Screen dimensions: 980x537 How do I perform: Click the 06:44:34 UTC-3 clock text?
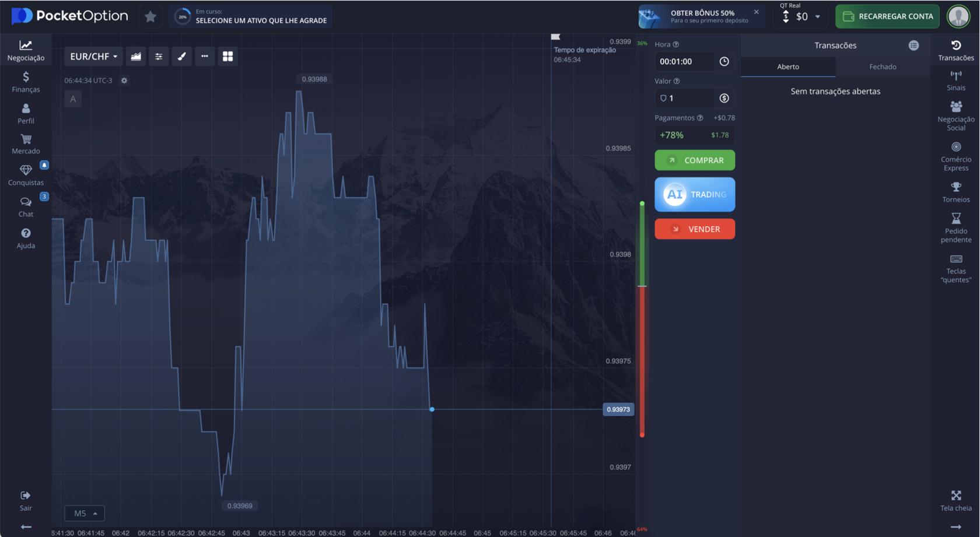coord(88,80)
